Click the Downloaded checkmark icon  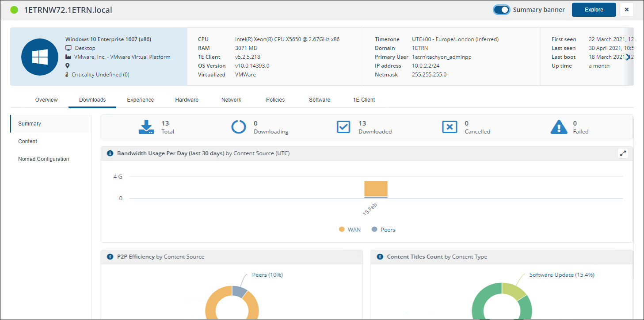pos(343,127)
